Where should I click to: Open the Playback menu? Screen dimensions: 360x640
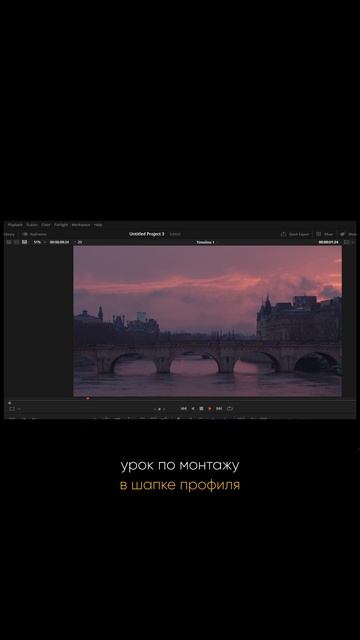click(15, 225)
